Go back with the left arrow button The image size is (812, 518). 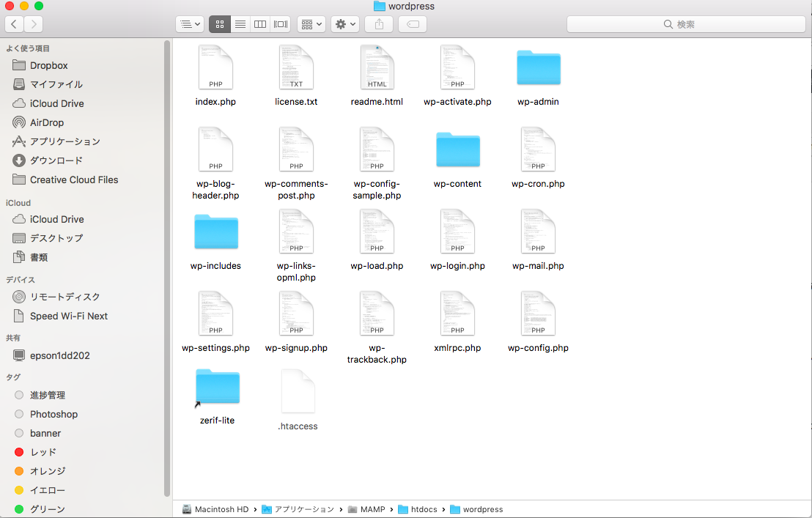14,23
